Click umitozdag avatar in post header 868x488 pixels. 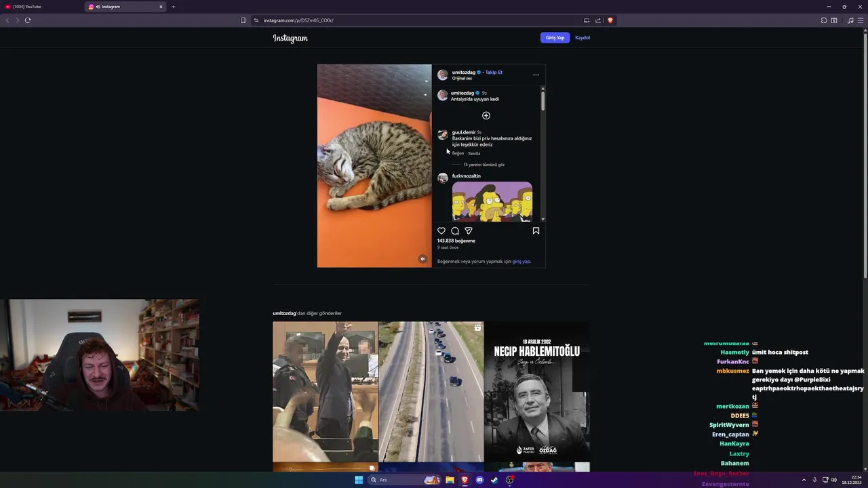click(x=443, y=75)
